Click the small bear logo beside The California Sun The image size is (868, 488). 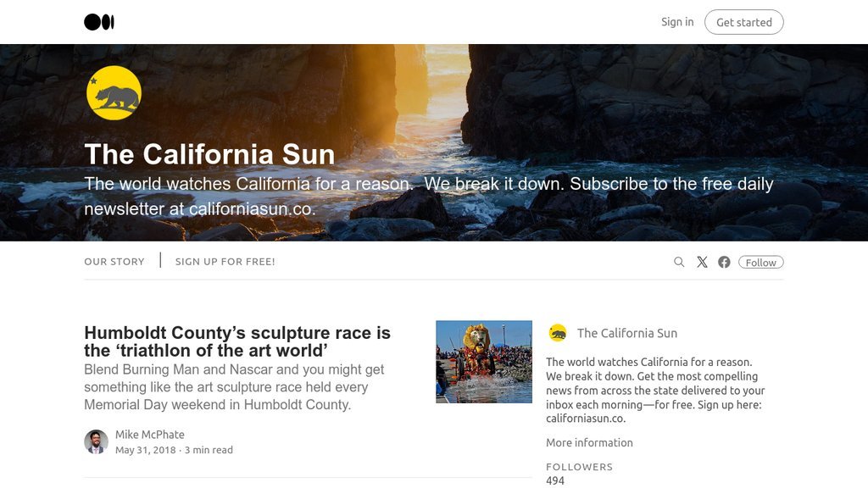[x=558, y=333]
